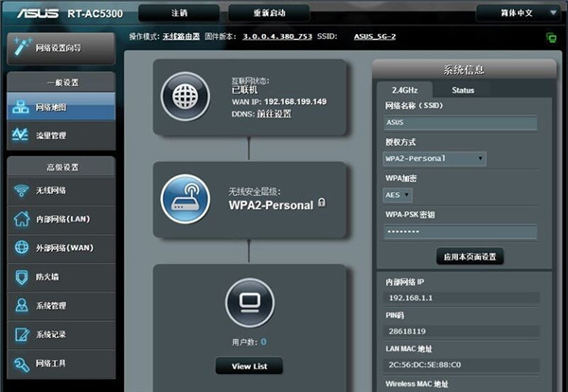Click the green network status icon top right
Screen dimensions: 568x392
coord(551,37)
